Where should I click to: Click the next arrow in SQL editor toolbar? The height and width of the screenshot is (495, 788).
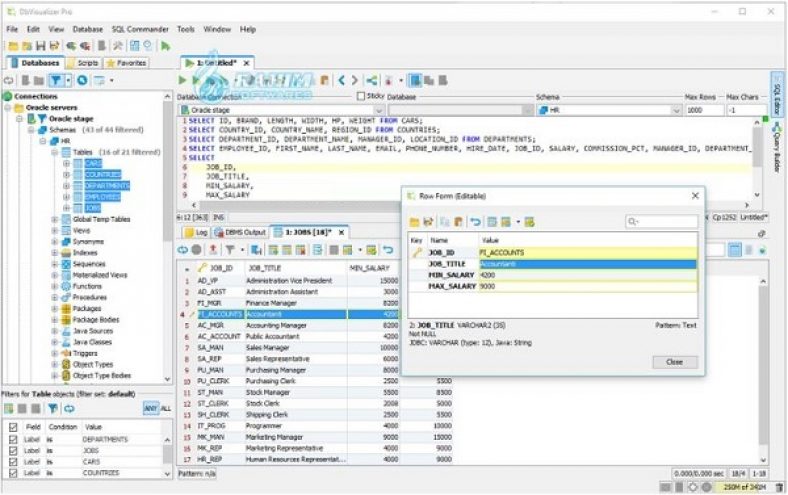point(353,79)
